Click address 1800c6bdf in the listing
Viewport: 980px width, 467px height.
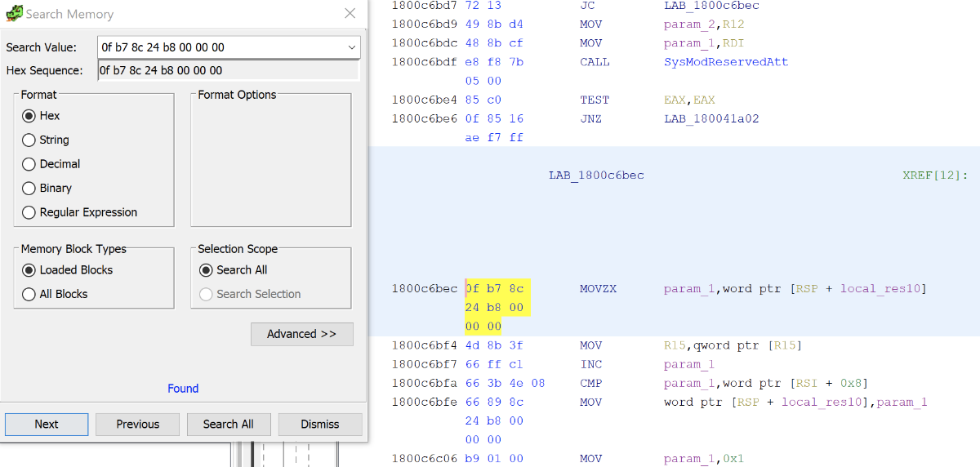(425, 62)
